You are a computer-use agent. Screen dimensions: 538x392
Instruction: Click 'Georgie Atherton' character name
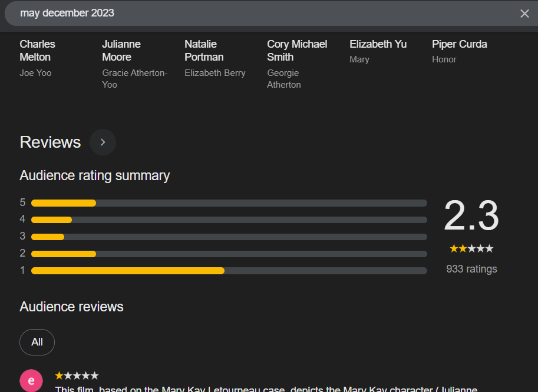pos(284,79)
